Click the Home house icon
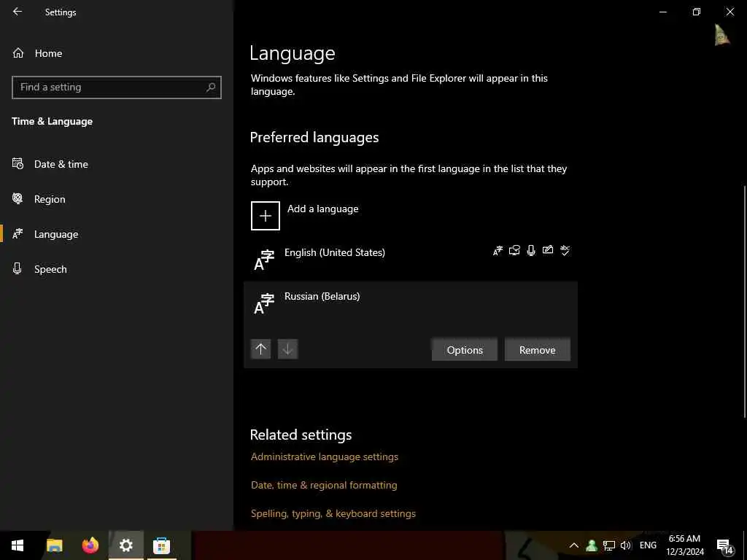This screenshot has height=560, width=747. click(18, 52)
